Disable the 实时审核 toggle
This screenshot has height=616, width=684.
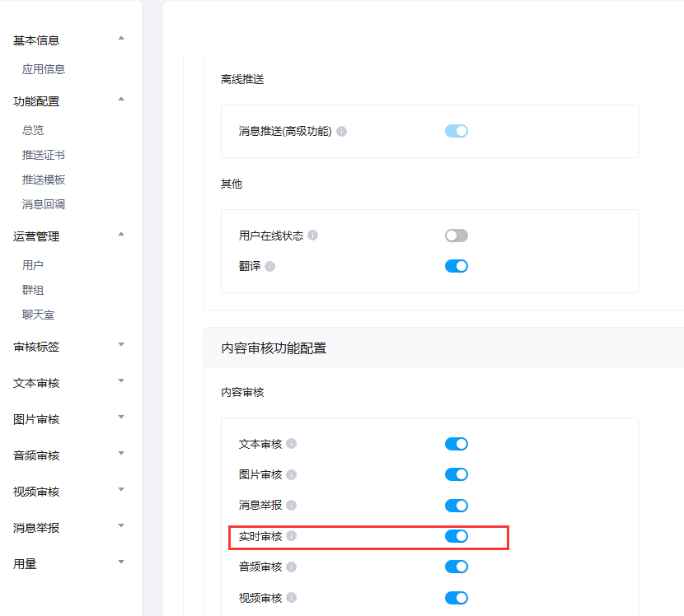(456, 536)
